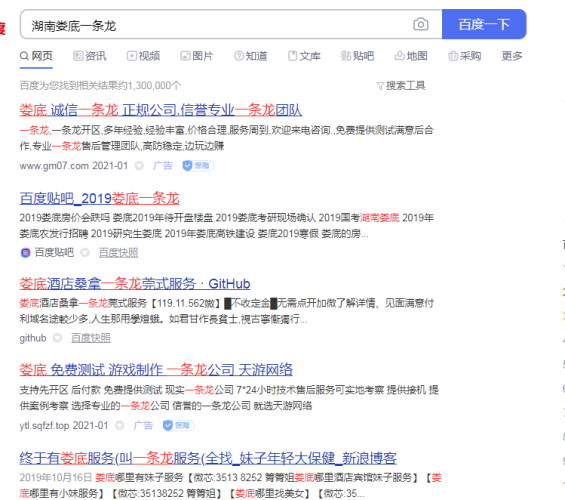
Task: Open result 娄底 免费测试 游戏制作 天游网络
Action: coord(156,370)
